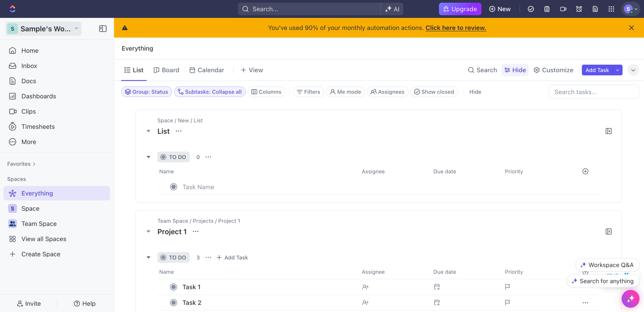The width and height of the screenshot is (644, 312).
Task: Toggle Show closed tasks
Action: point(434,92)
